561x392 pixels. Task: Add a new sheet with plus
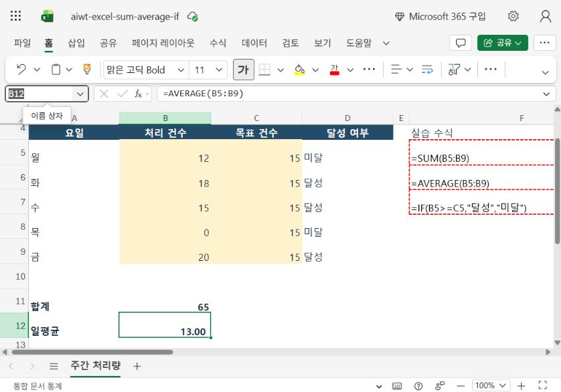click(x=137, y=366)
